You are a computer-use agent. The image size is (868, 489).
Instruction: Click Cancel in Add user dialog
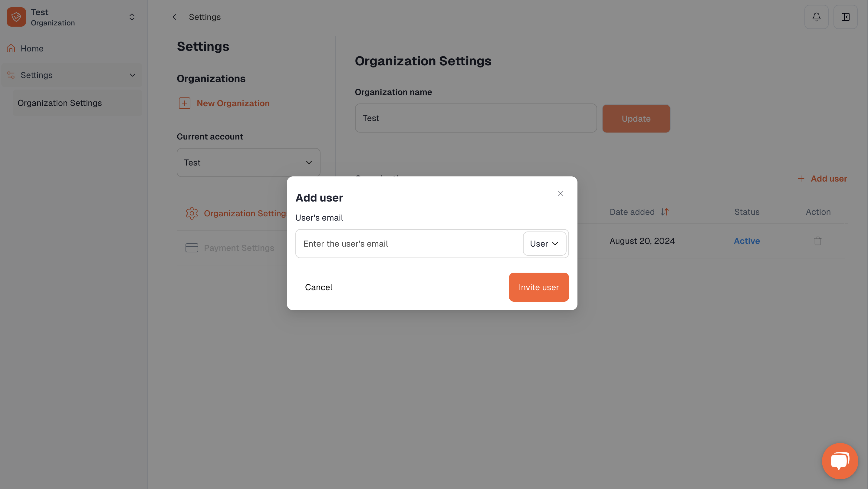click(x=318, y=287)
